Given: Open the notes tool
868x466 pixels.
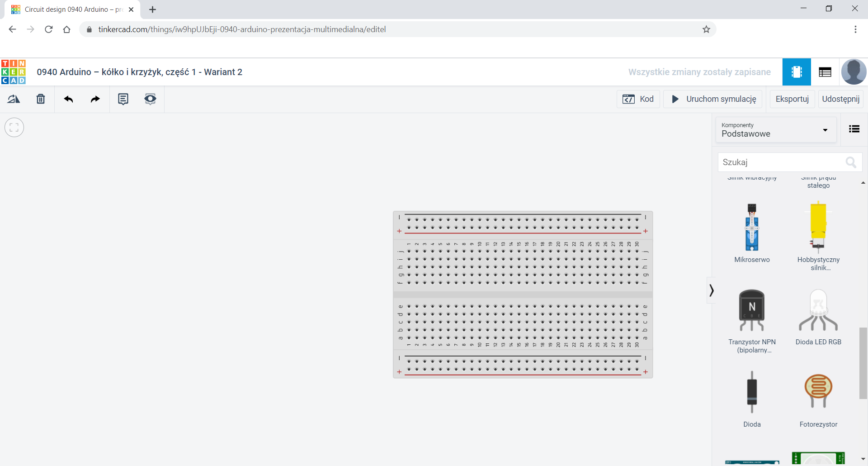Looking at the screenshot, I should pos(123,99).
